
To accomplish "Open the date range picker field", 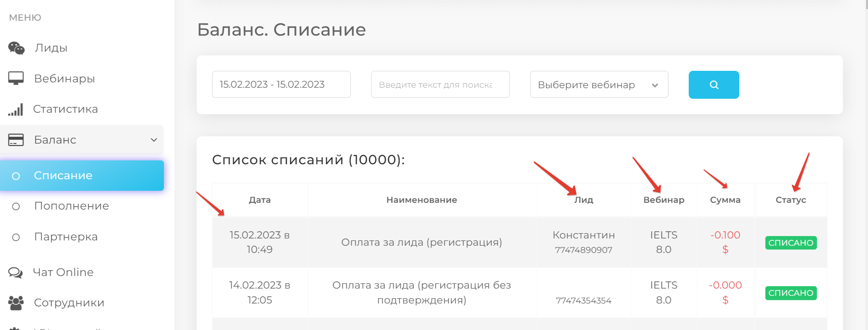I will pyautogui.click(x=281, y=85).
